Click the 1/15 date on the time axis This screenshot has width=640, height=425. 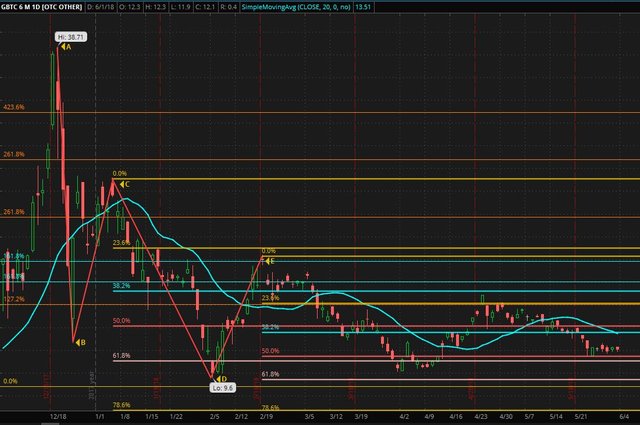[152, 417]
